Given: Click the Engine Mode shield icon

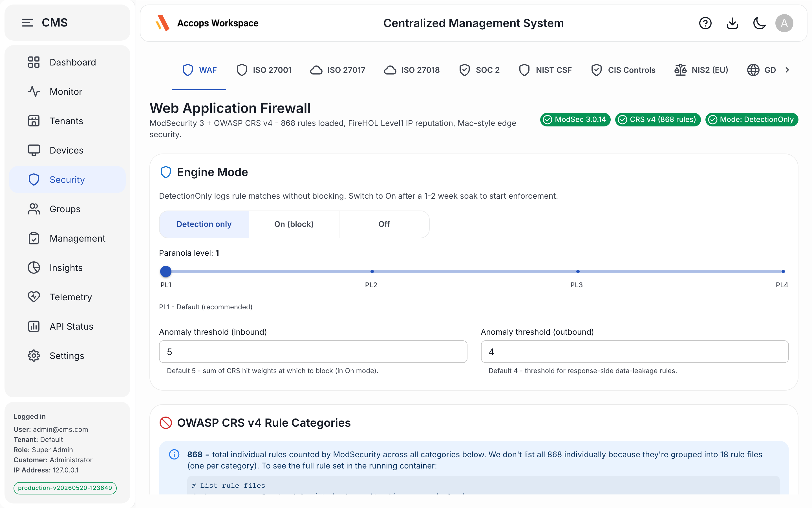Looking at the screenshot, I should 166,172.
